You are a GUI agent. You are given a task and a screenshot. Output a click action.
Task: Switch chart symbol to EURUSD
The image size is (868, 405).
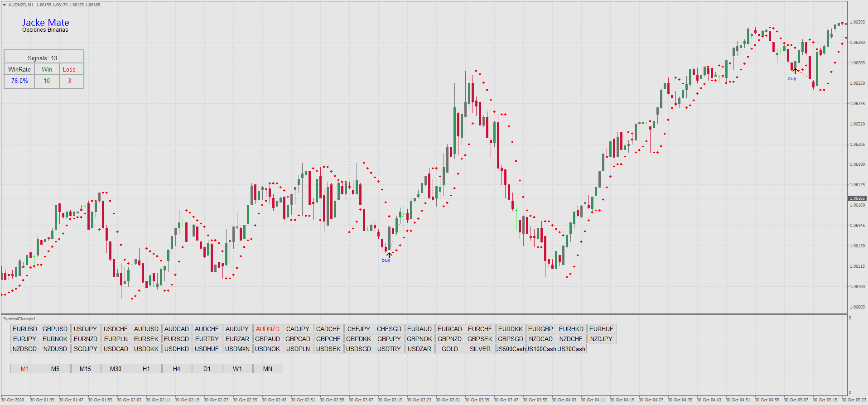tap(25, 329)
